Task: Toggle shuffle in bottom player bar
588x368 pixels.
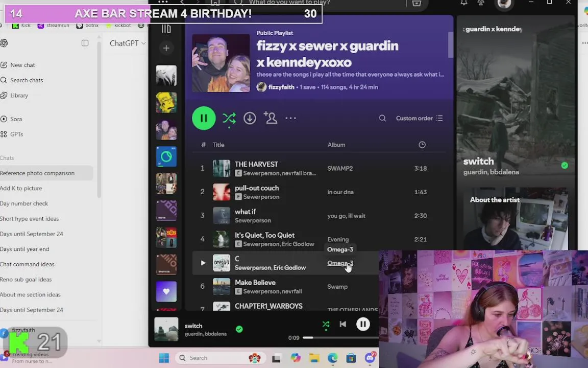Action: pos(326,325)
